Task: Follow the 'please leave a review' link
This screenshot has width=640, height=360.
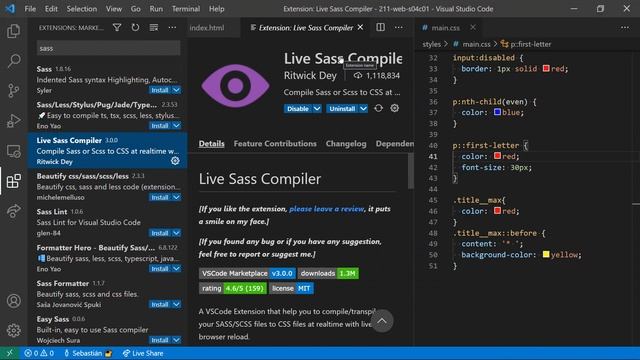Action: point(327,209)
